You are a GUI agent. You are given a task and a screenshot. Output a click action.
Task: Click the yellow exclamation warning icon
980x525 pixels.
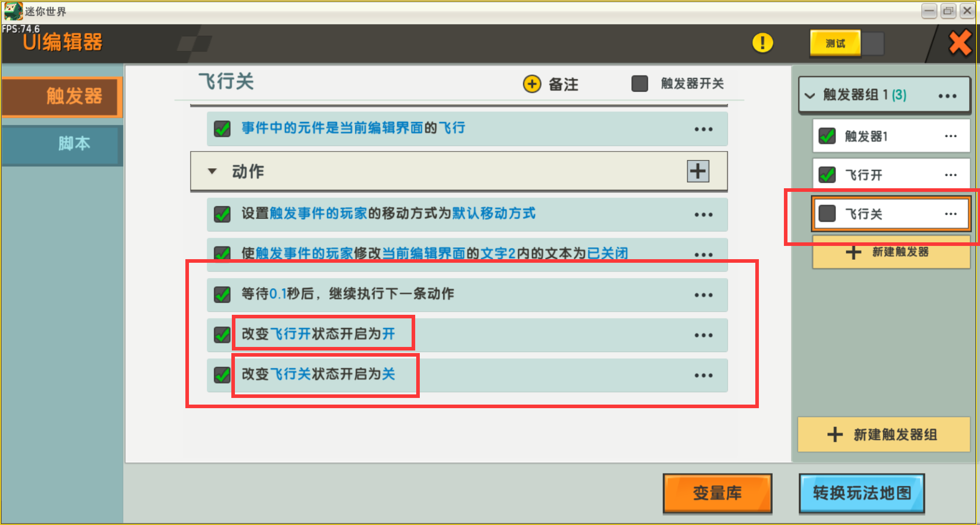(x=762, y=43)
